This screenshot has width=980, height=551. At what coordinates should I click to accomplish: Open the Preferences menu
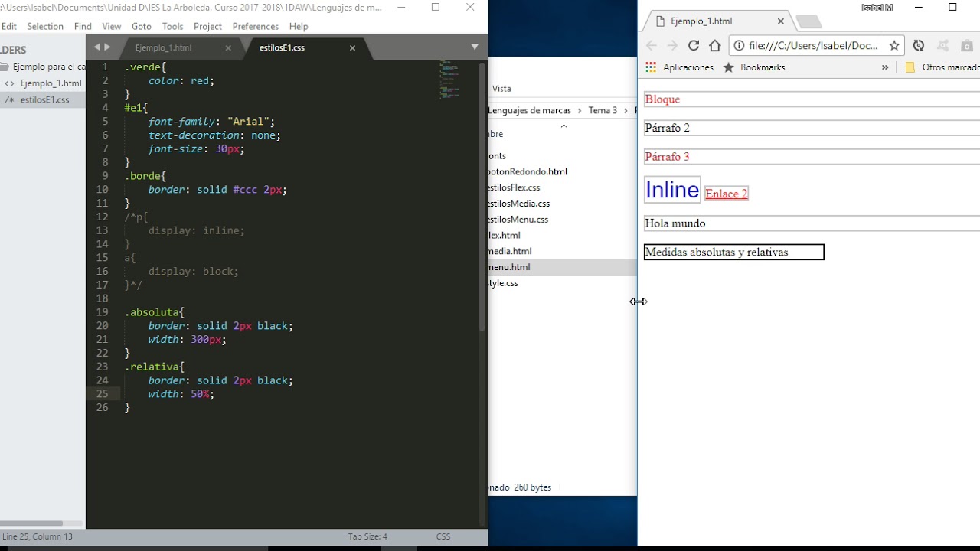[256, 26]
